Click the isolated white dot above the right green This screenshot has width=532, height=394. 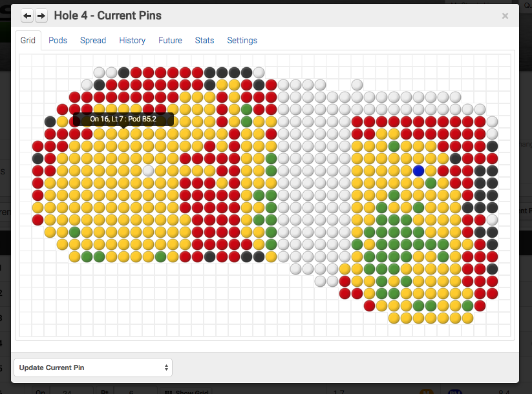click(x=356, y=85)
